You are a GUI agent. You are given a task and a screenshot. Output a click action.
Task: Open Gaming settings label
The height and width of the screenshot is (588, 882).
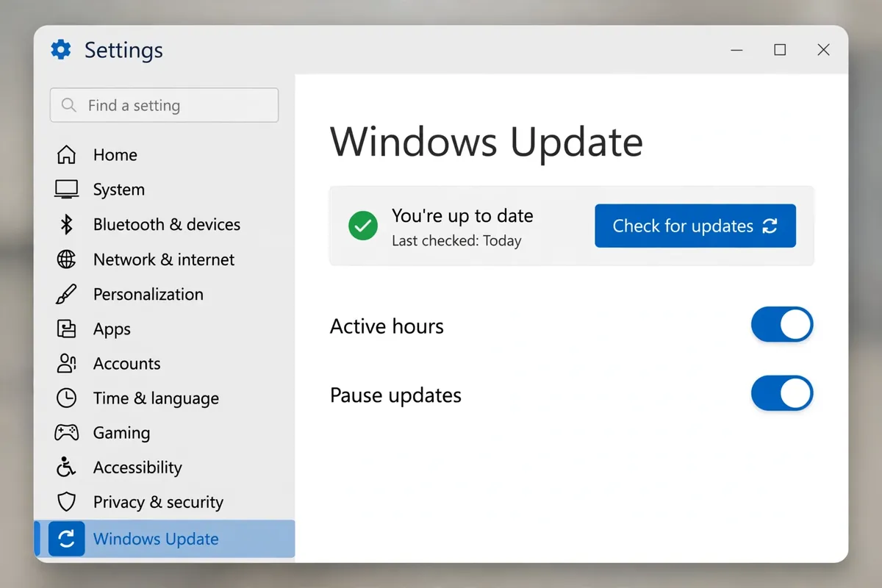click(x=121, y=434)
